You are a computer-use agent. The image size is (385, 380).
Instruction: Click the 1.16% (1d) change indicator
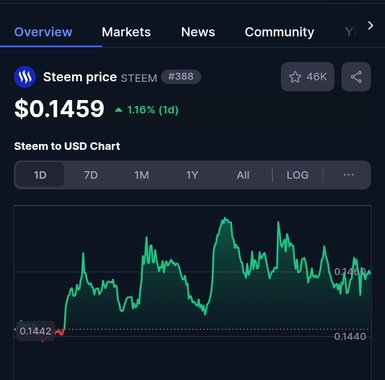coord(147,110)
